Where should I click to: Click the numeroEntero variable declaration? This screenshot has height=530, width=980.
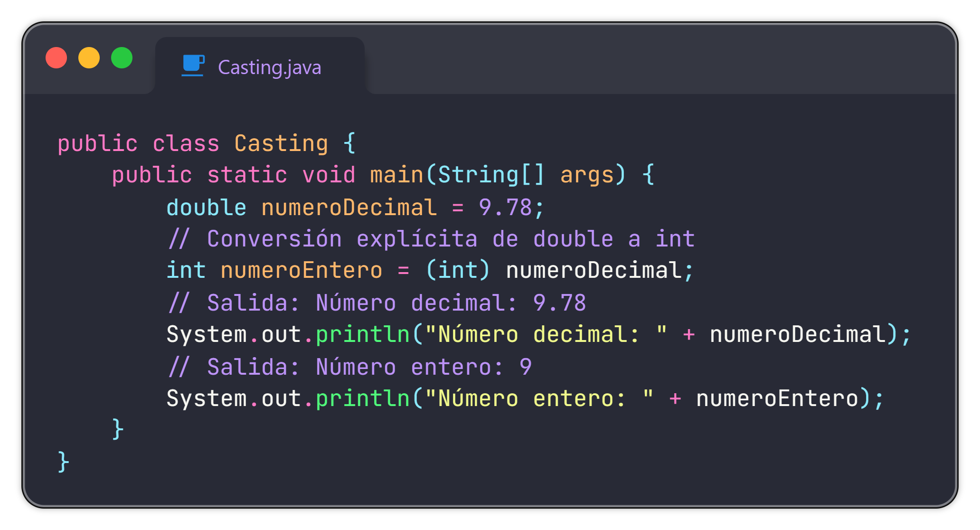(302, 271)
